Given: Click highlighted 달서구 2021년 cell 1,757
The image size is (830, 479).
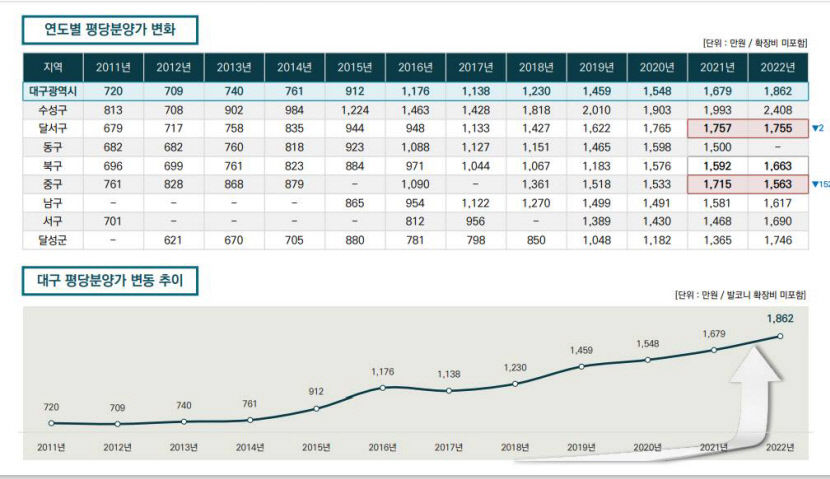Looking at the screenshot, I should [x=718, y=129].
